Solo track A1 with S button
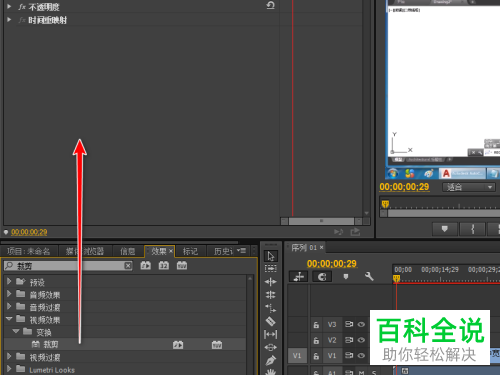500x375 pixels. click(374, 372)
